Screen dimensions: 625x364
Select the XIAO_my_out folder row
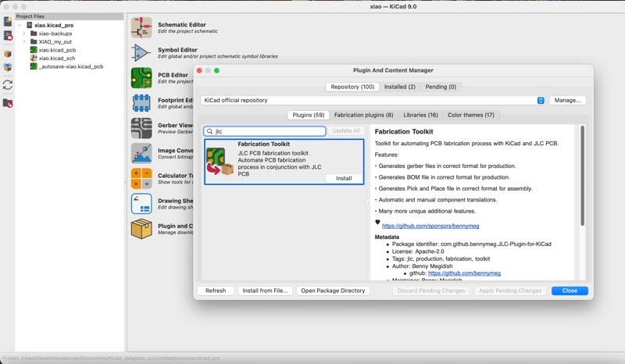tap(55, 42)
